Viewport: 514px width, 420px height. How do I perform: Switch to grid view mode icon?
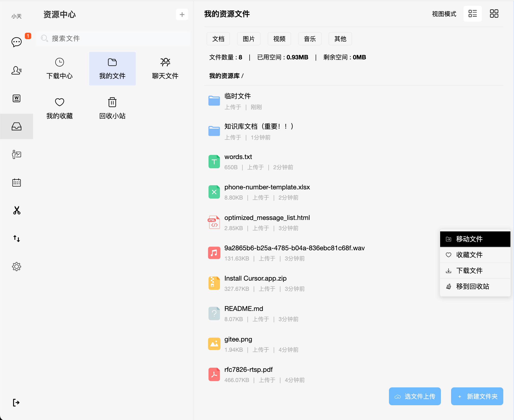pyautogui.click(x=494, y=14)
